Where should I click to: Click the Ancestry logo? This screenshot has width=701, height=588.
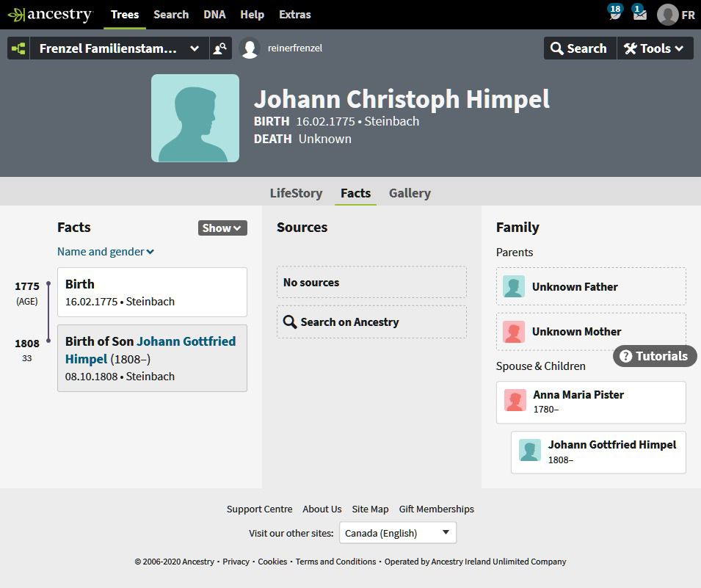pos(50,14)
